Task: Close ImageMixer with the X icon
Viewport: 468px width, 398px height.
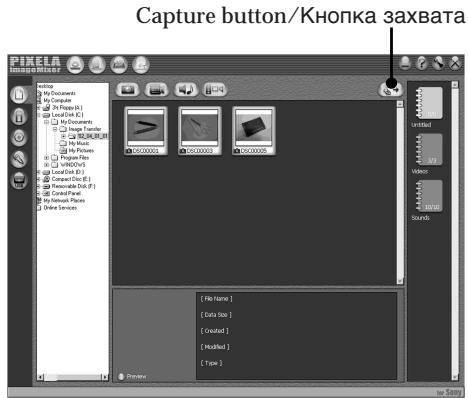Action: click(x=455, y=63)
